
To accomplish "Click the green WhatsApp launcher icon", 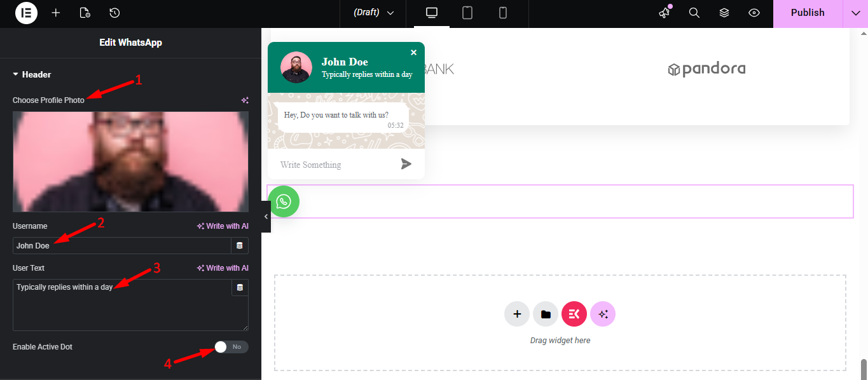I will pyautogui.click(x=284, y=201).
